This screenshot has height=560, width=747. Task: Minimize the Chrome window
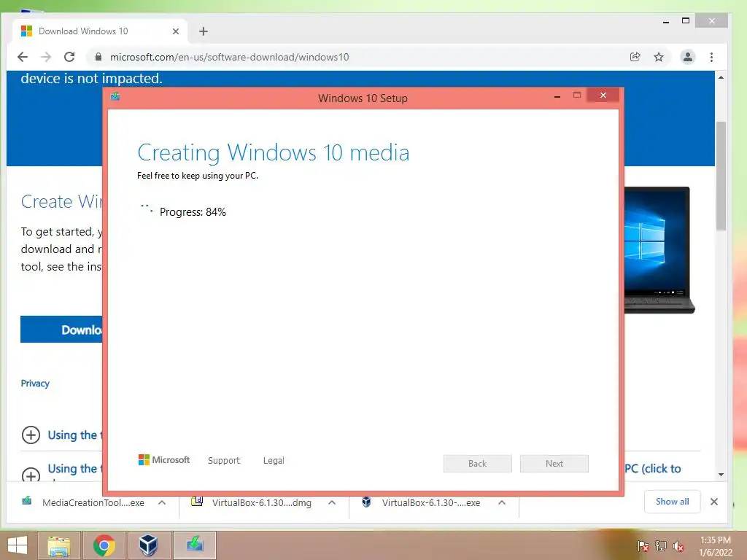666,21
